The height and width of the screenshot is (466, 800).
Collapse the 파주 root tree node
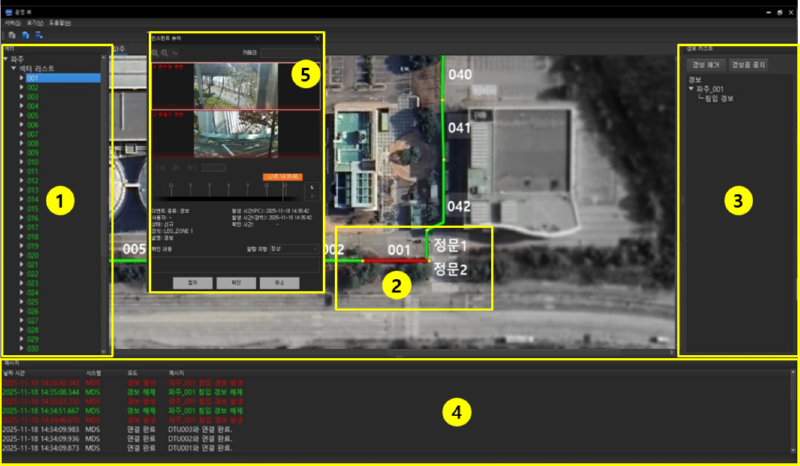coord(5,59)
